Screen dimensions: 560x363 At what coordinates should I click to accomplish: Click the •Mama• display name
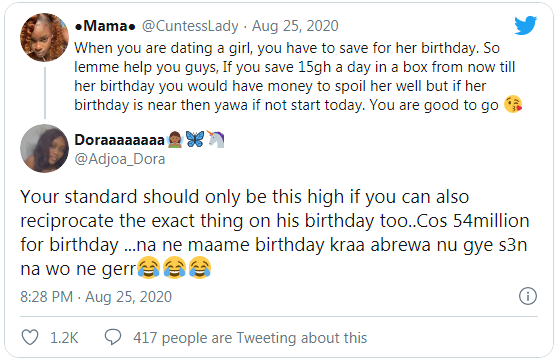105,26
